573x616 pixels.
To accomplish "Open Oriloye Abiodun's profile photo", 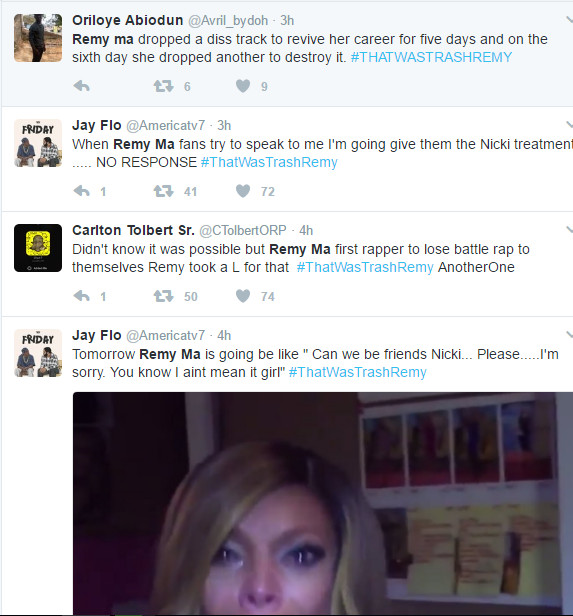I will pyautogui.click(x=38, y=38).
